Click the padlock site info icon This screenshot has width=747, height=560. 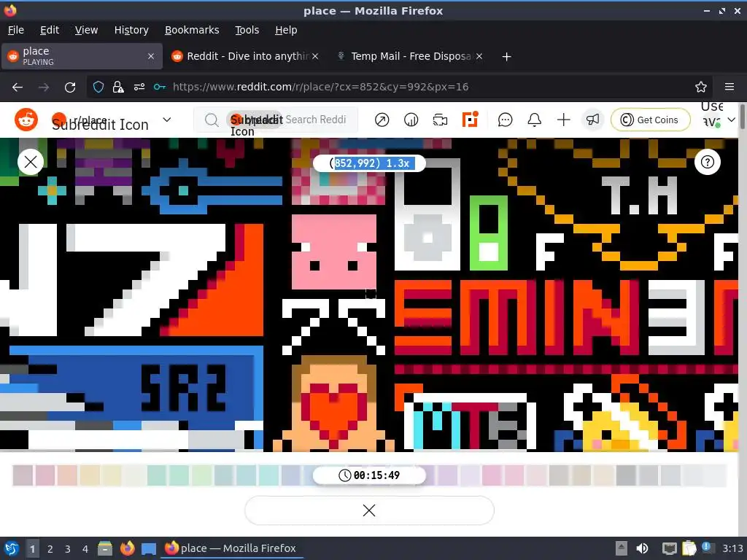118,87
